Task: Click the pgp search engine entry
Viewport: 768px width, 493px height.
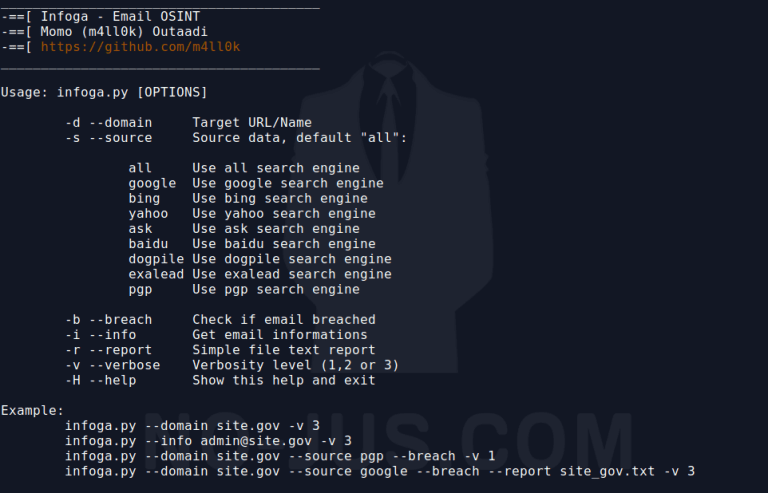Action: pos(244,290)
